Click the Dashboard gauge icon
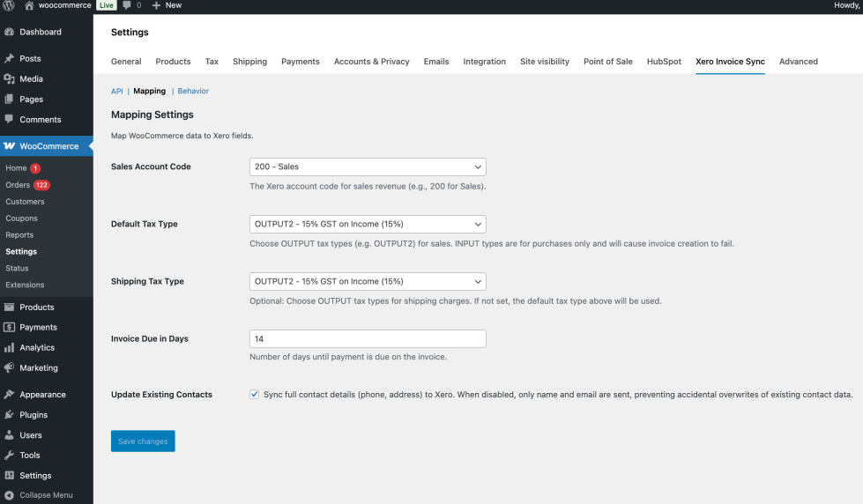 (10, 32)
